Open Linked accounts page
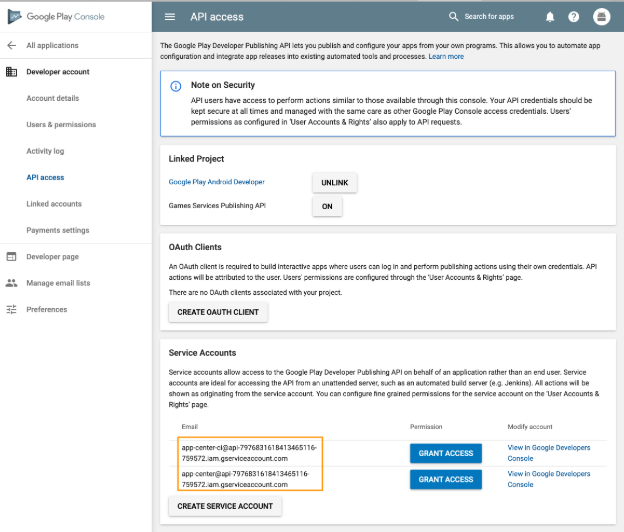This screenshot has height=532, width=624. tap(54, 204)
